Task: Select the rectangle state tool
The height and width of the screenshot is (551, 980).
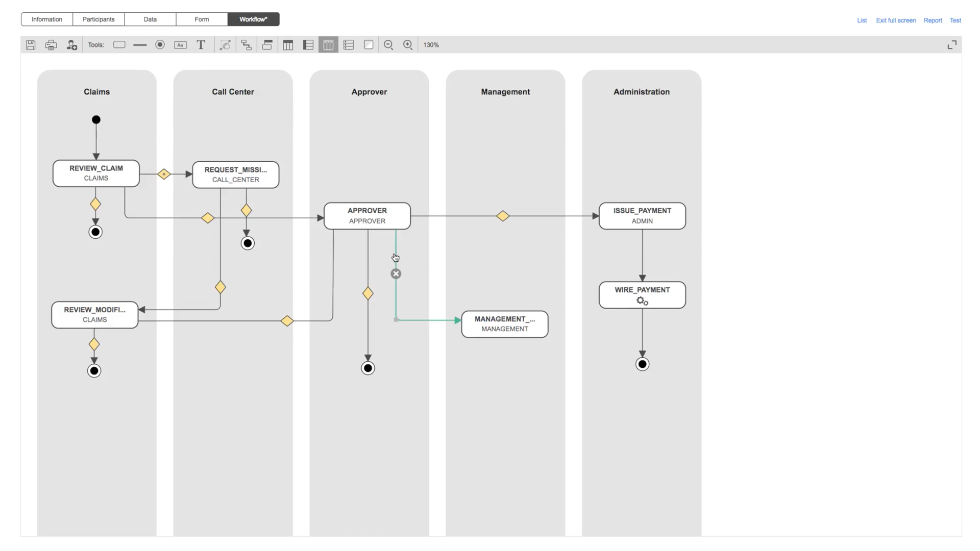Action: (119, 44)
